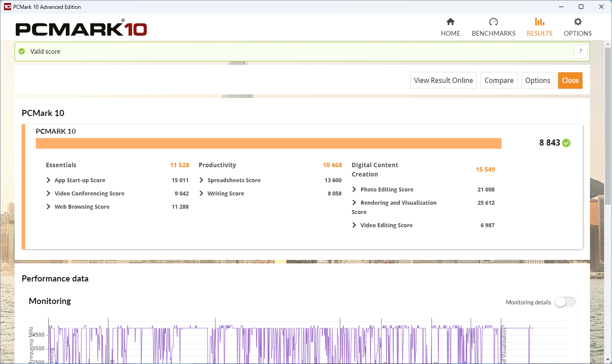Click the App Start-up value 15 011
This screenshot has height=364, width=612.
180,180
